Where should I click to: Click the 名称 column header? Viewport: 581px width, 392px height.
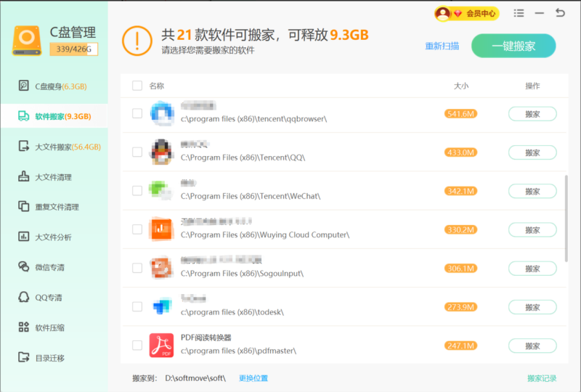pyautogui.click(x=156, y=86)
